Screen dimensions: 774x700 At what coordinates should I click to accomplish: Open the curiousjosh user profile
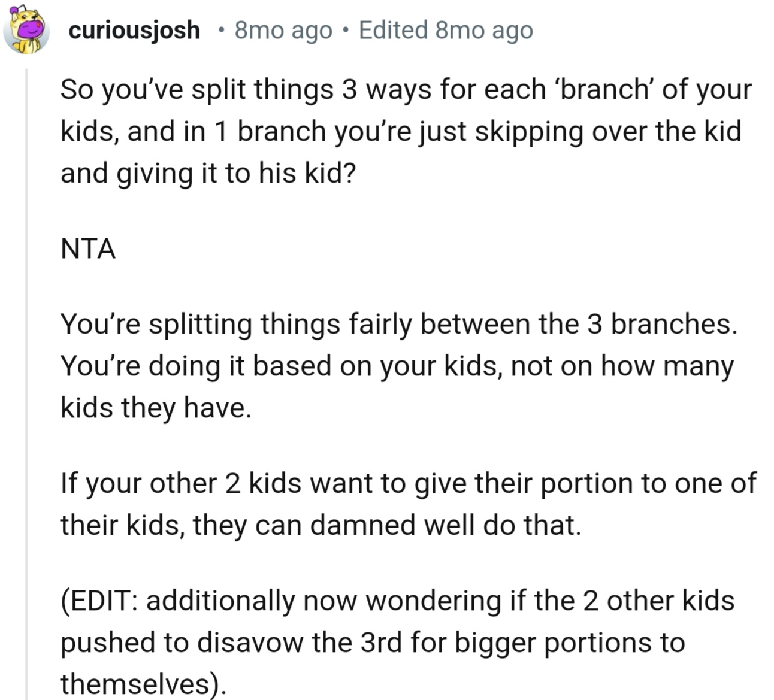click(x=134, y=30)
